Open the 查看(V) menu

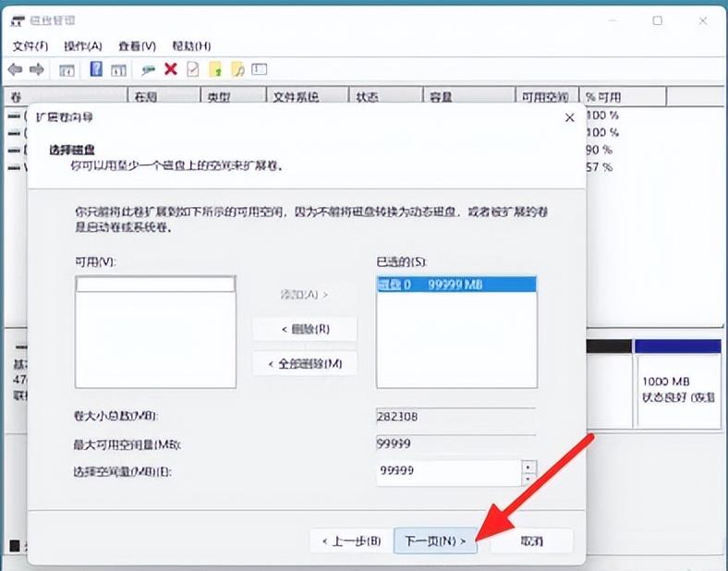click(x=137, y=45)
